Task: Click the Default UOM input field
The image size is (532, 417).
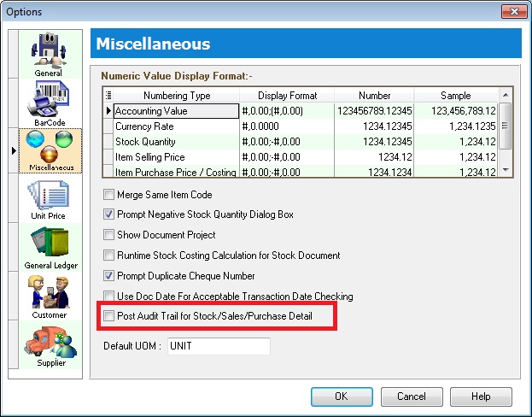Action: (218, 346)
